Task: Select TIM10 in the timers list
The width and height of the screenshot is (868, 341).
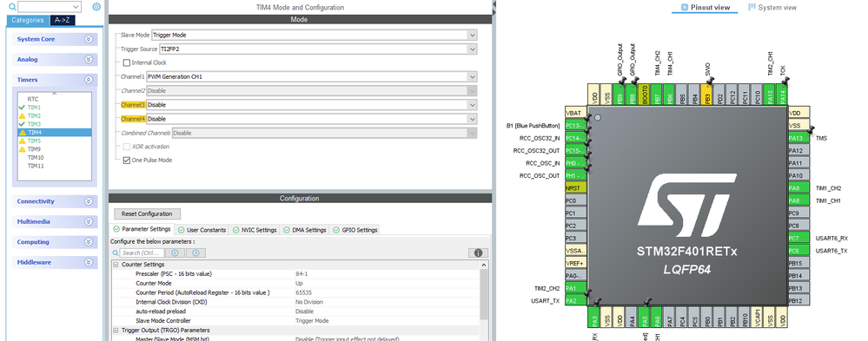Action: click(x=36, y=158)
